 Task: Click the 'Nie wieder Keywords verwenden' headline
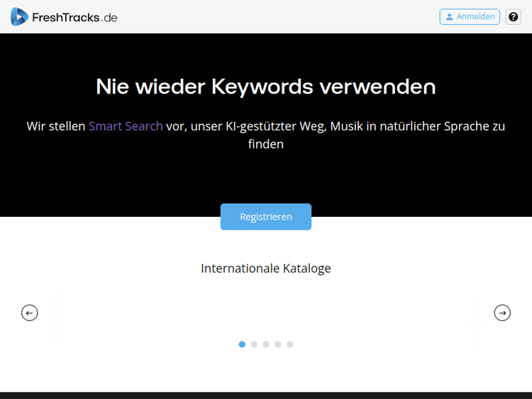(266, 86)
